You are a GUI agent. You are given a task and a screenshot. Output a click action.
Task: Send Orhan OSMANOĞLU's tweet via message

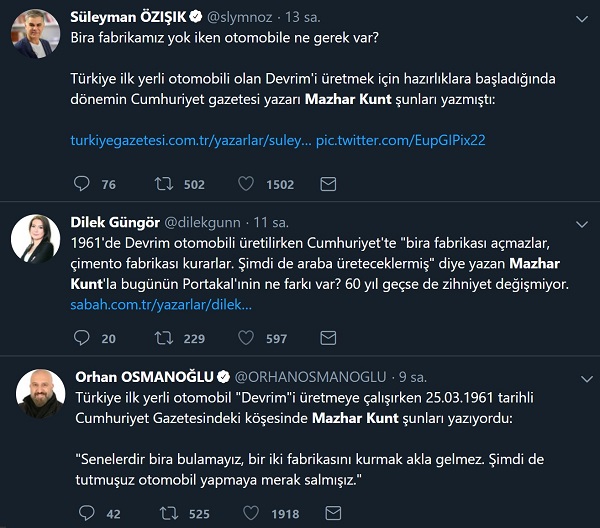(327, 514)
